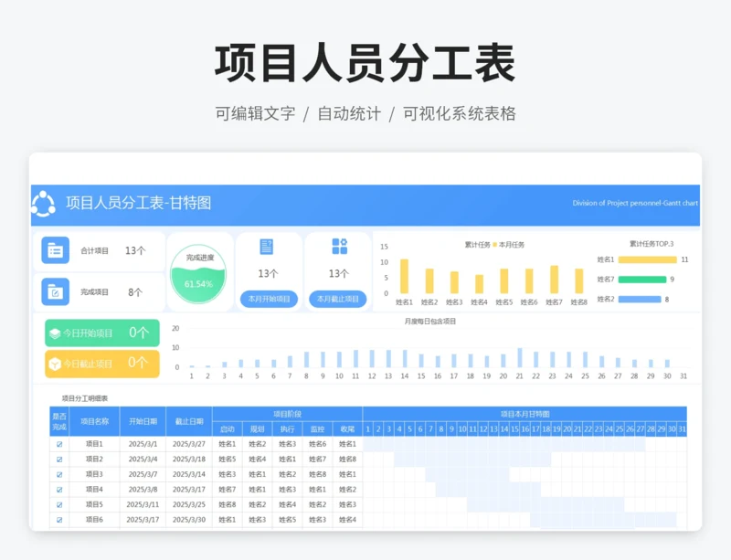Click the layers icon in 今日开始项目

(55, 333)
